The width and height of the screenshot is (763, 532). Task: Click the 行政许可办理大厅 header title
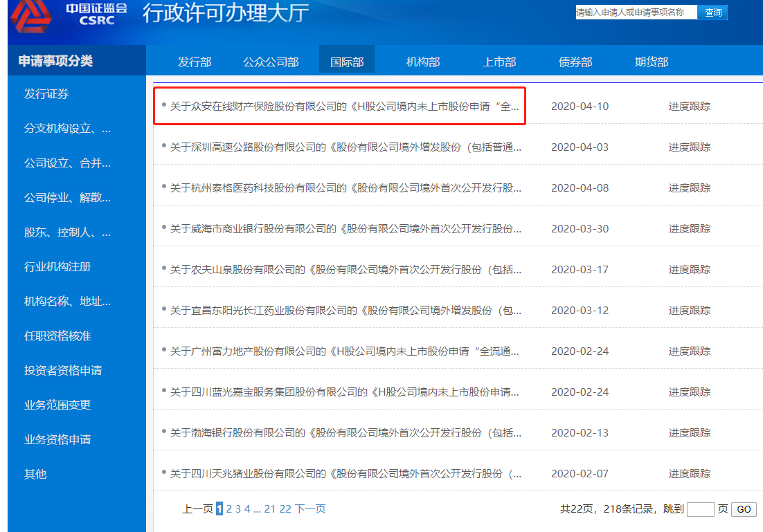226,12
